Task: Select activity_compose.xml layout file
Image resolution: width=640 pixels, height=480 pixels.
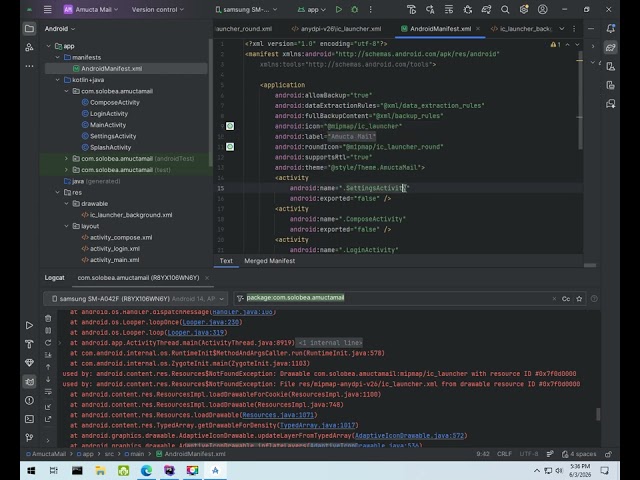Action: coord(121,237)
